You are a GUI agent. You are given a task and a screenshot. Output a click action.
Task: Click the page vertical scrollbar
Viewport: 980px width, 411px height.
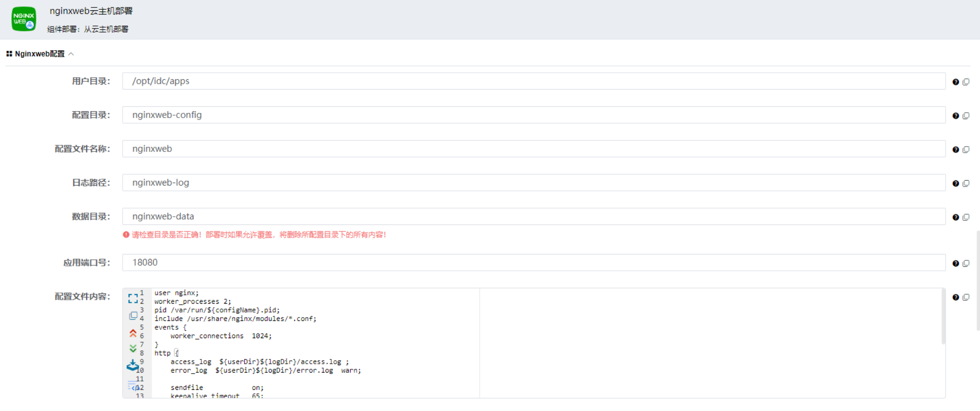pos(978,281)
